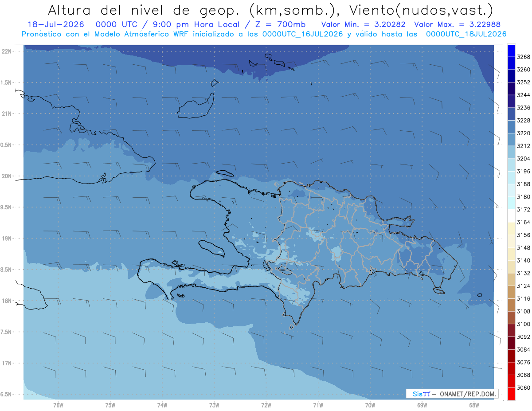Click the WRF model forecast description line
Screen dimensions: 532x411
coord(264,34)
